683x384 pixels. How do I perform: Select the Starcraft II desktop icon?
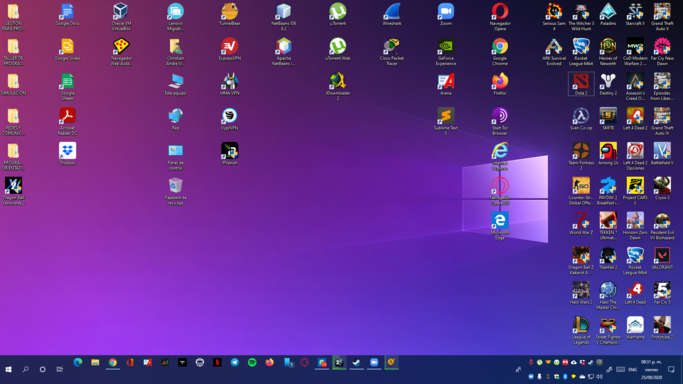pyautogui.click(x=635, y=15)
